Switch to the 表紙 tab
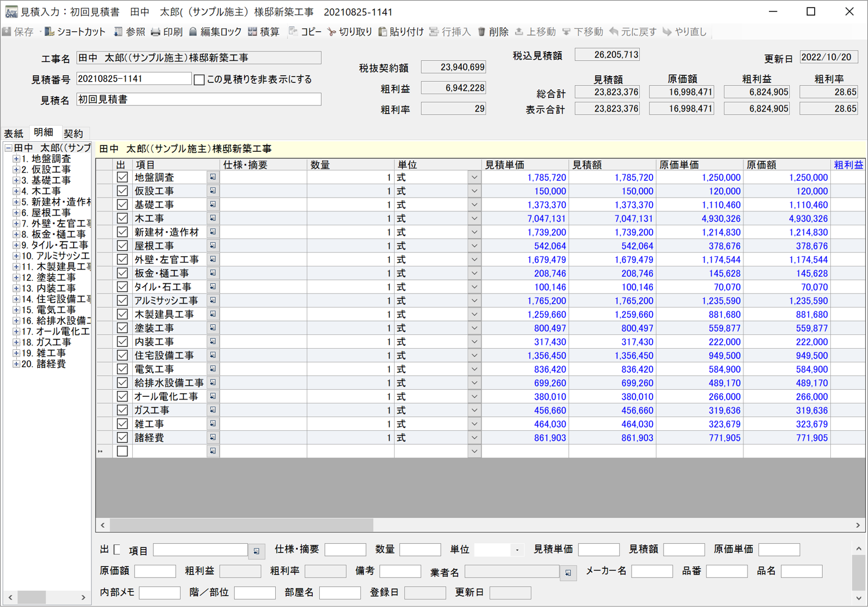Screen dimensions: 868x607 click(14, 133)
